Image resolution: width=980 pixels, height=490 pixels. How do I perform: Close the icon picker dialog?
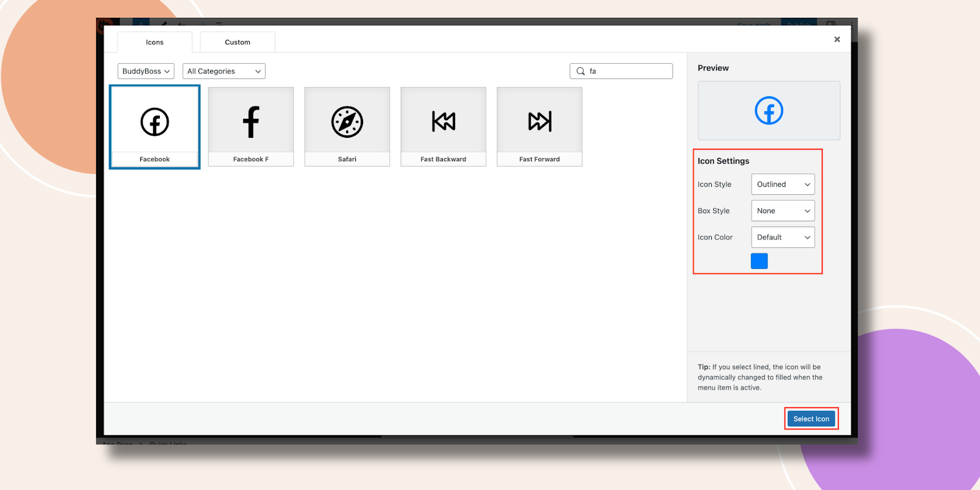point(837,39)
